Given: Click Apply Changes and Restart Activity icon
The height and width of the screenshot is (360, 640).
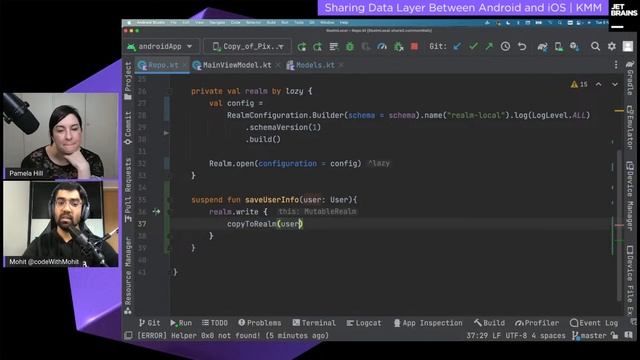Looking at the screenshot, I should (318, 47).
